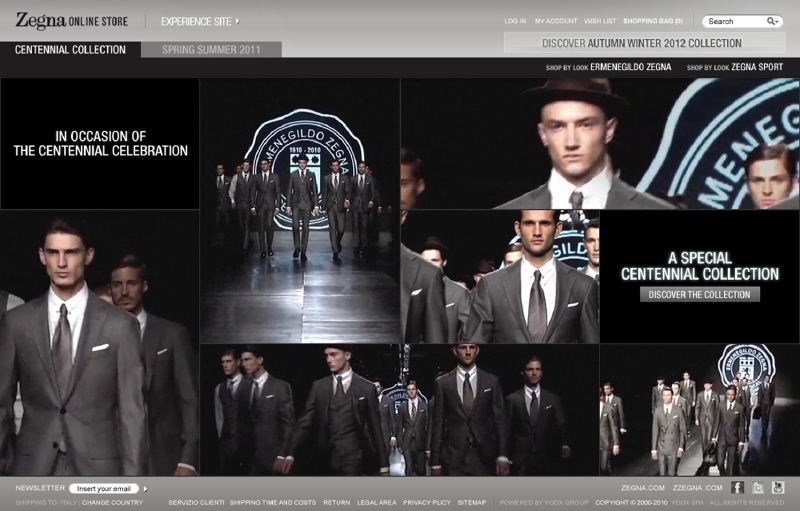Select the Centennial Collection tab

tap(70, 49)
